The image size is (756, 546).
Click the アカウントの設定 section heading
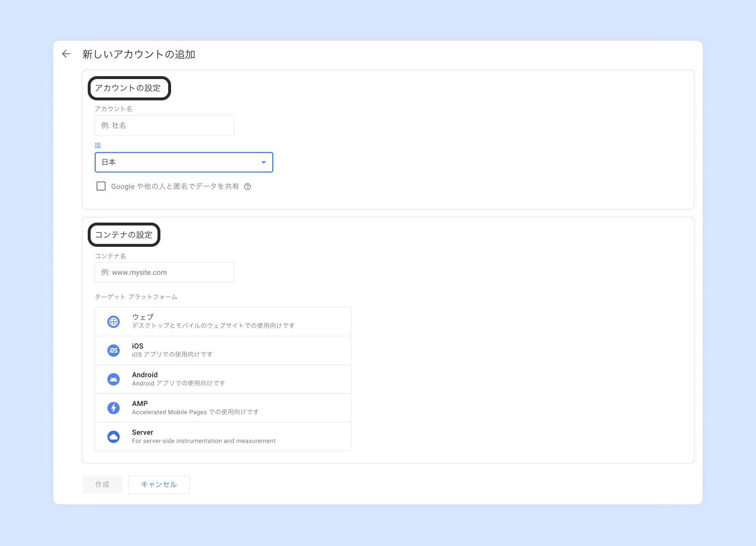pyautogui.click(x=128, y=88)
